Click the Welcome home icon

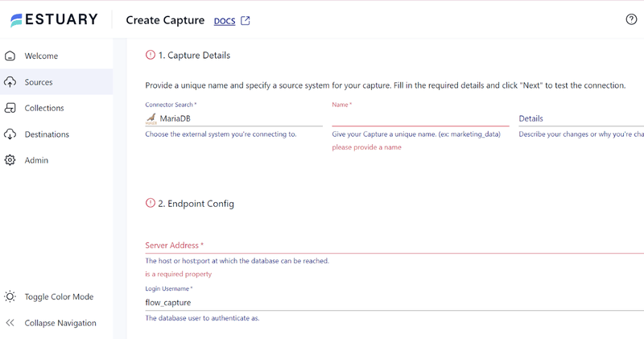point(10,56)
